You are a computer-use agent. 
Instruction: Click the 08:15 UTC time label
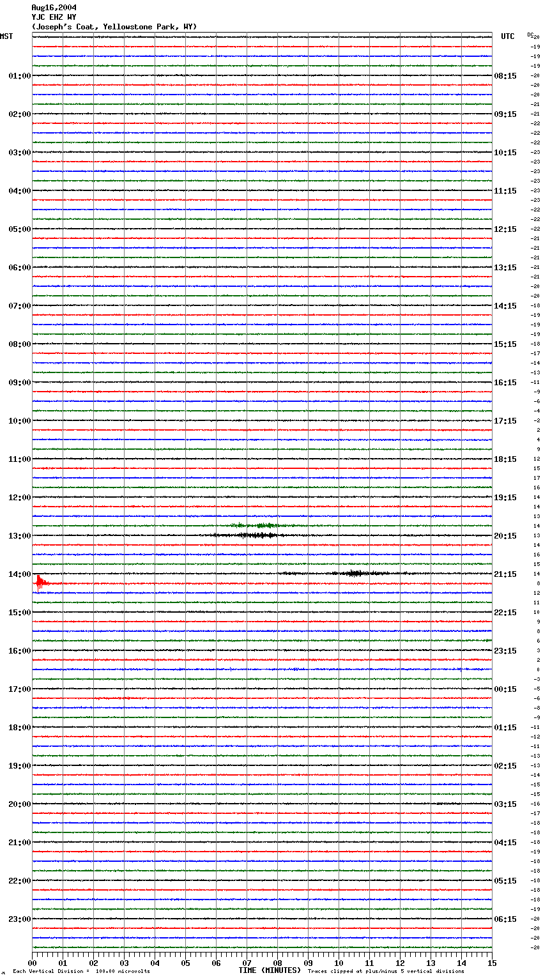pos(505,76)
